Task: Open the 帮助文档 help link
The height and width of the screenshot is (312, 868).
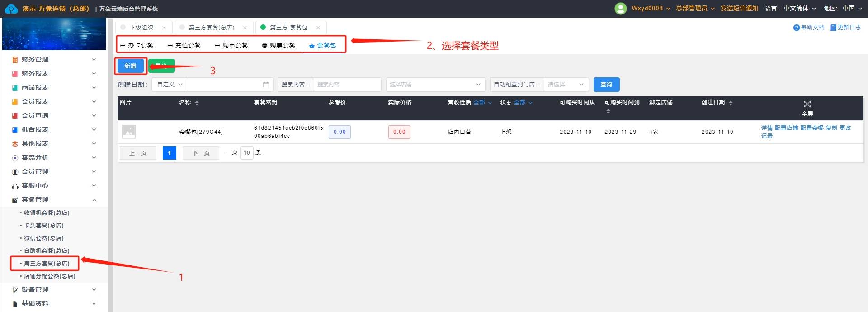Action: (x=809, y=28)
